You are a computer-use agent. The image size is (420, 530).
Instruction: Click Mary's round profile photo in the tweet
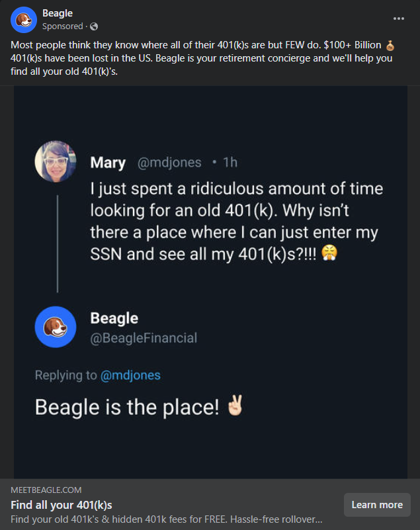(56, 161)
